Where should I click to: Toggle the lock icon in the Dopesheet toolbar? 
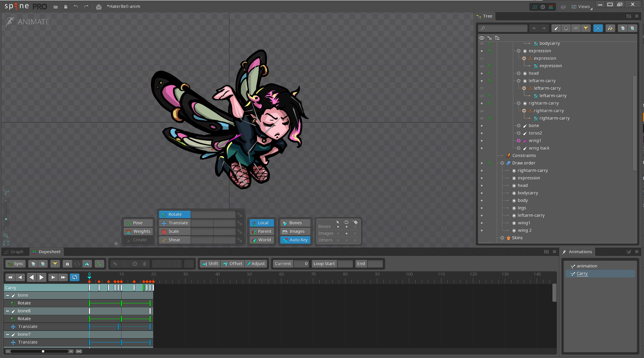click(67, 264)
